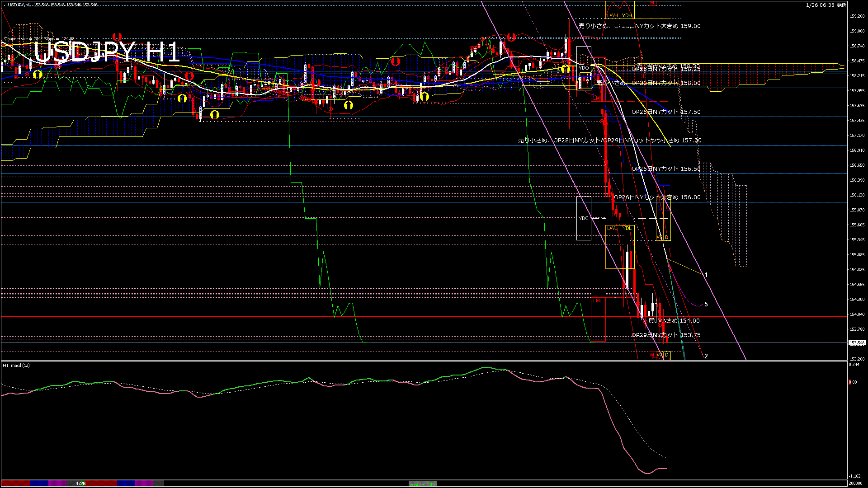Select the orange LWH level marker
Viewport: 868px width, 488px height.
pos(612,15)
